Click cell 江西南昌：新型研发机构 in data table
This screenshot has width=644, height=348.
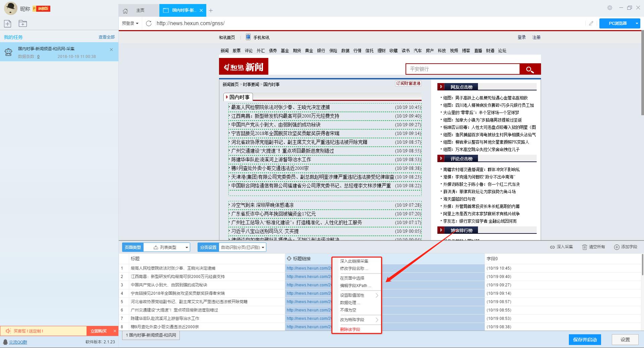tap(207, 277)
